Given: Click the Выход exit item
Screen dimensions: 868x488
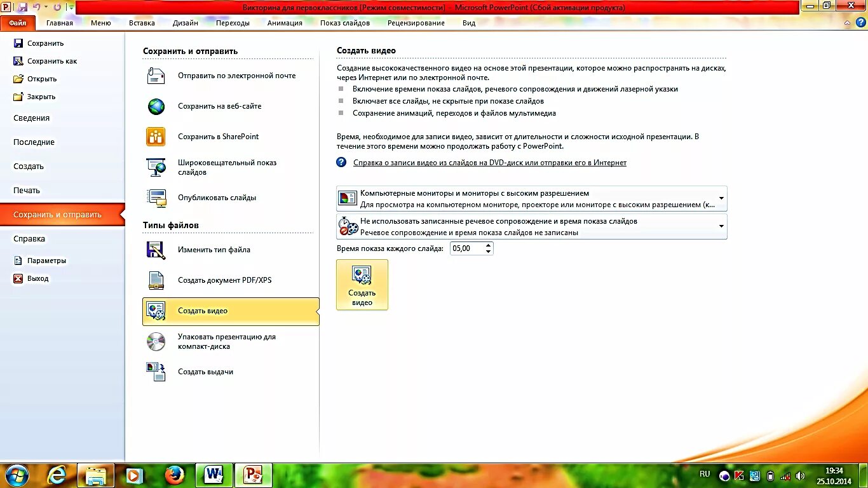Looking at the screenshot, I should pos(31,278).
